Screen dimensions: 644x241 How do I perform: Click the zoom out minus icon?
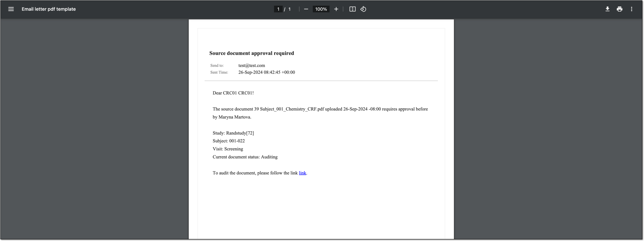click(306, 9)
